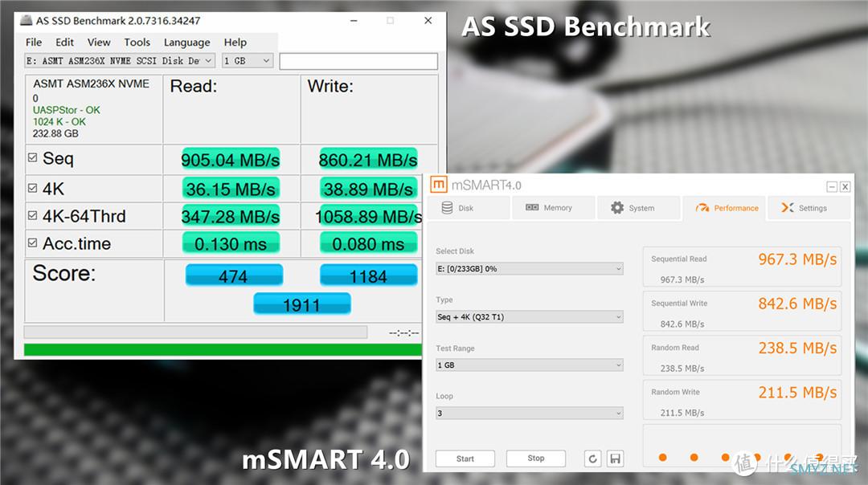Open the Language menu in AS SSD
Image resolution: width=868 pixels, height=485 pixels.
point(187,42)
